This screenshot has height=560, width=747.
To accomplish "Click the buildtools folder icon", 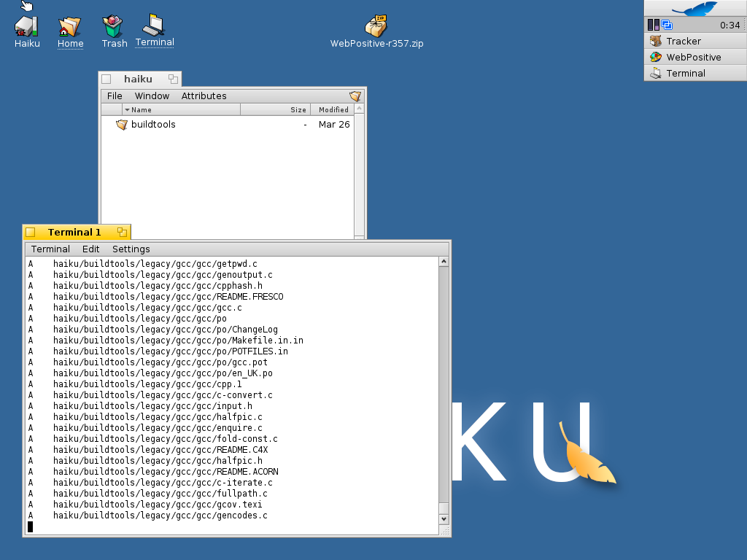I will (x=122, y=125).
